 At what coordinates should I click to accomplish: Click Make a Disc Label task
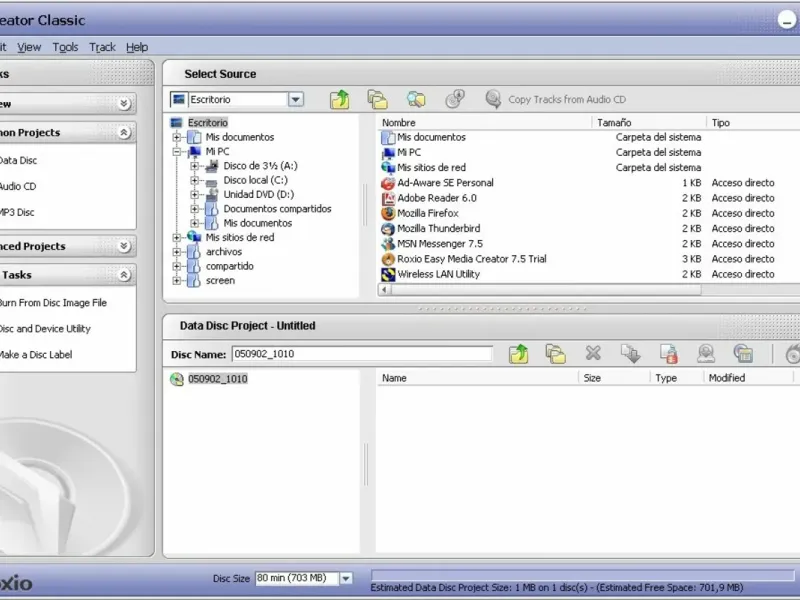[36, 355]
